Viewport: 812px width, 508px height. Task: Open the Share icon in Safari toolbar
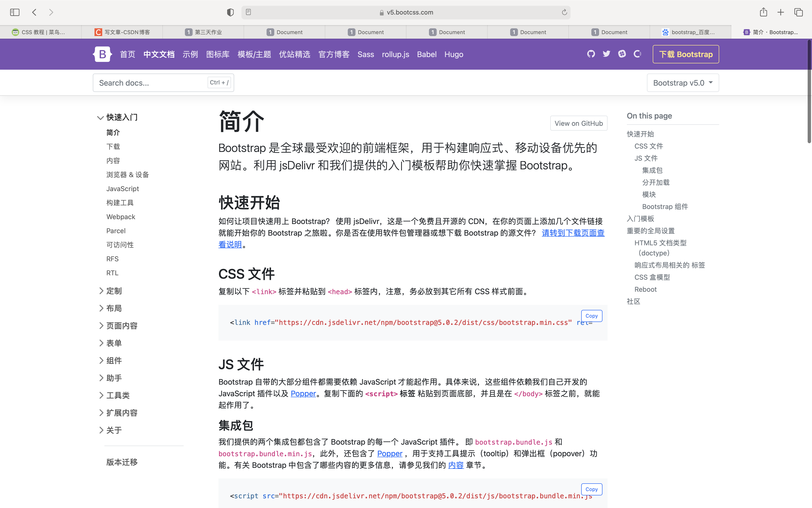pos(763,12)
